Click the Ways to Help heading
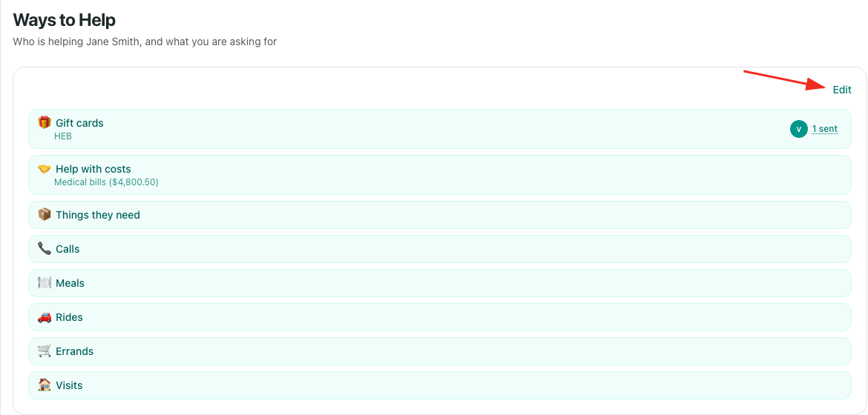The height and width of the screenshot is (415, 868). 65,21
